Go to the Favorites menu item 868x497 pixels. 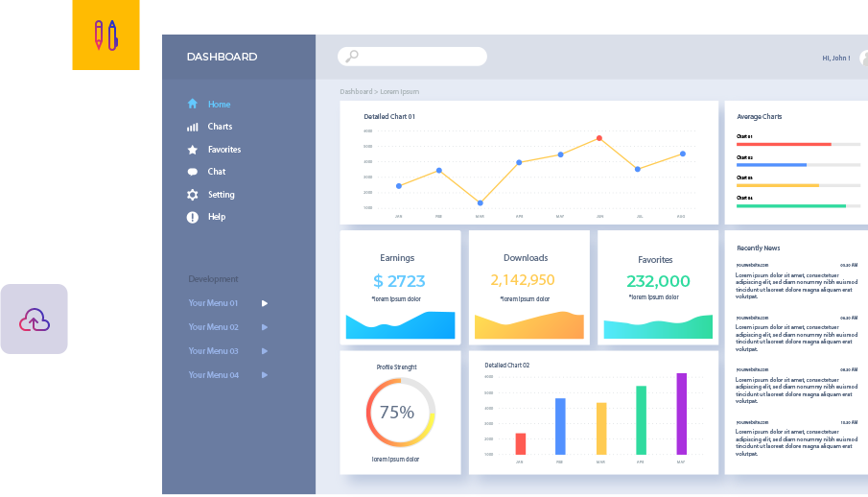224,150
